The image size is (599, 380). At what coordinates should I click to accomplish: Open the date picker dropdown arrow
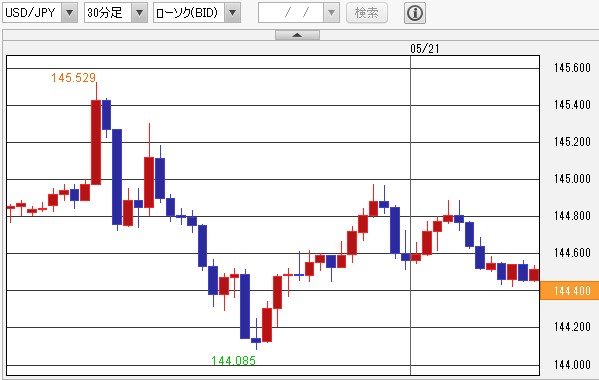click(x=331, y=13)
